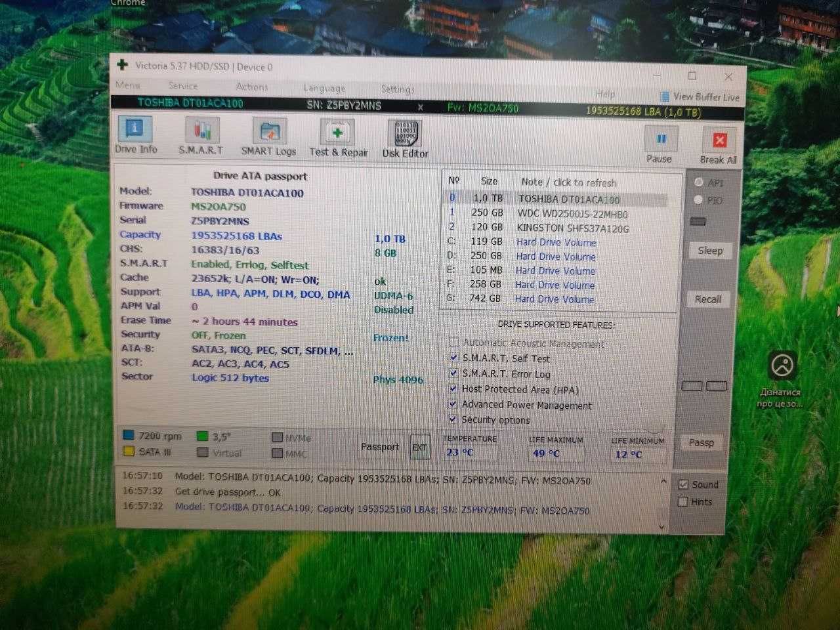Click the Capacity label link
The height and width of the screenshot is (630, 840).
(140, 234)
